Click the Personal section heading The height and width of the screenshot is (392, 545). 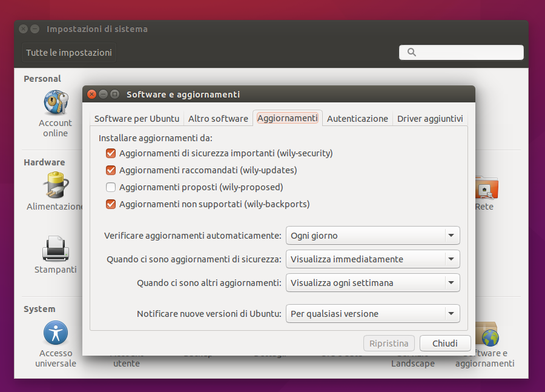[x=42, y=79]
